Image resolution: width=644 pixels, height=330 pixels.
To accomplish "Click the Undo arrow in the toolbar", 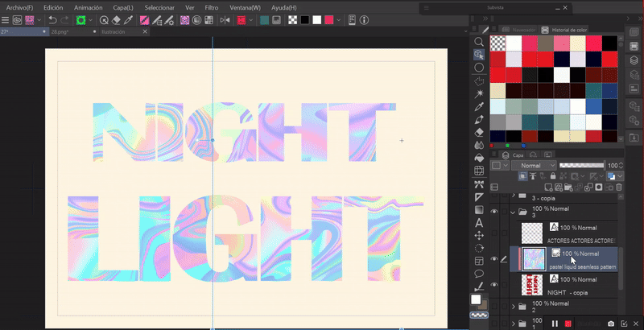I will coord(52,19).
